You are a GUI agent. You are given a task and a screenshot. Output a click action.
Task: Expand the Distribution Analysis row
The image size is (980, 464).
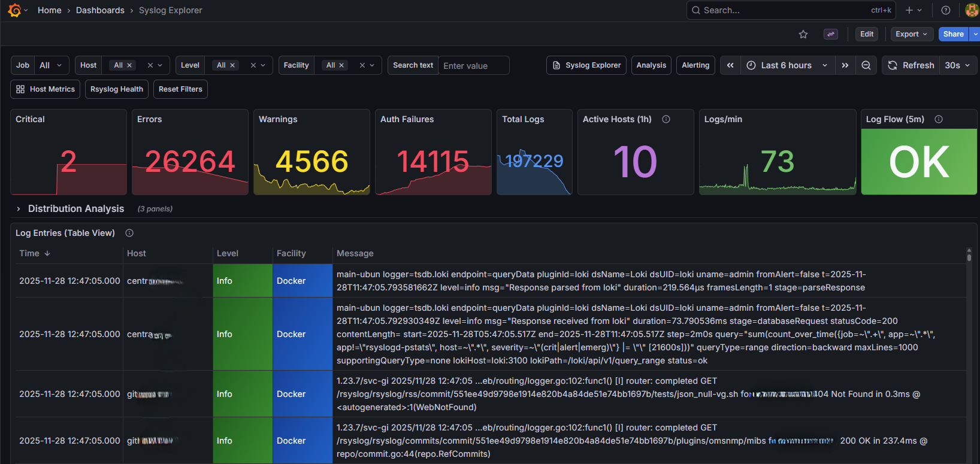[19, 209]
